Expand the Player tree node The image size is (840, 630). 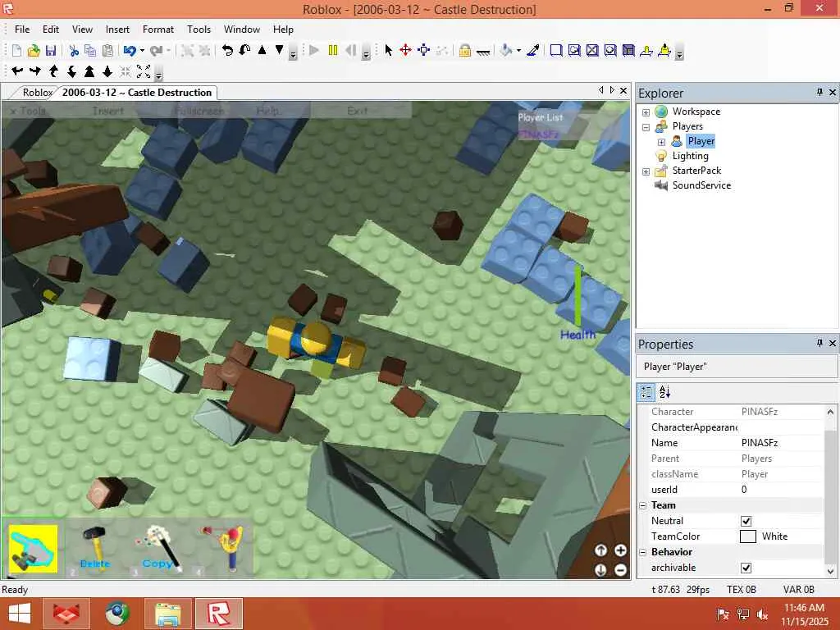point(661,142)
